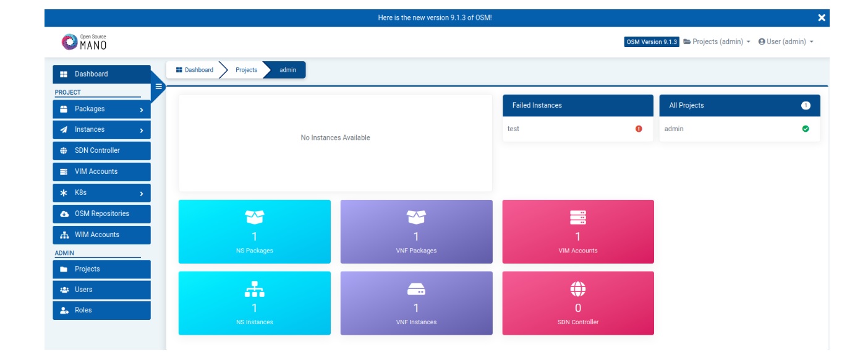Image resolution: width=868 pixels, height=357 pixels.
Task: Click the Projects breadcrumb link
Action: pyautogui.click(x=246, y=70)
